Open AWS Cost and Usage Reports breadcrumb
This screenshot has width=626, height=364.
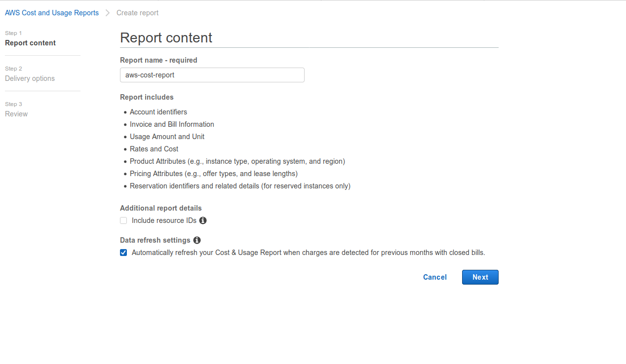(52, 13)
